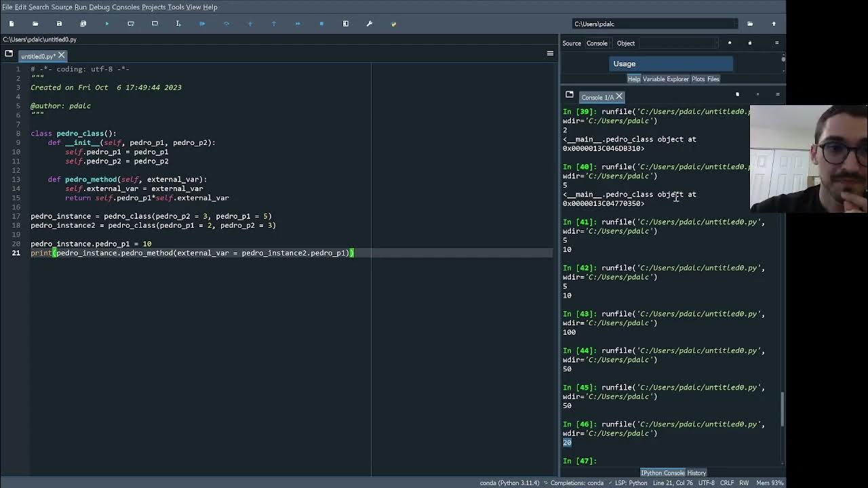Screen dimensions: 868x488
Task: Switch to the Plots tab
Action: point(698,79)
